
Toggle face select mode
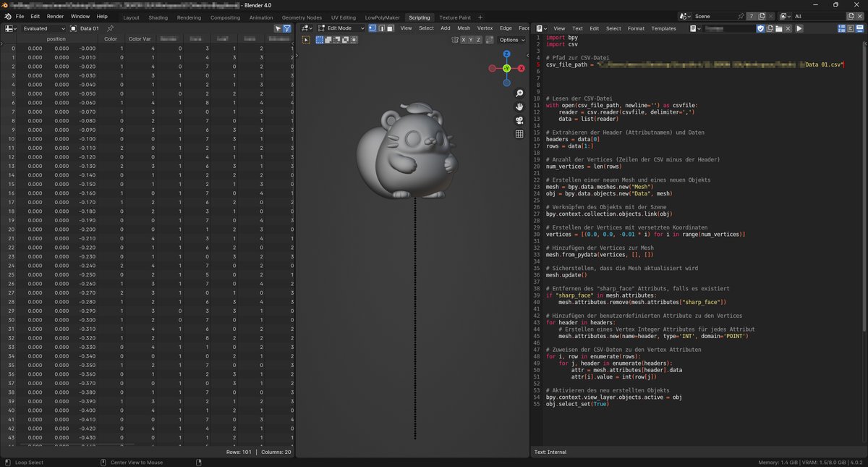coord(390,28)
